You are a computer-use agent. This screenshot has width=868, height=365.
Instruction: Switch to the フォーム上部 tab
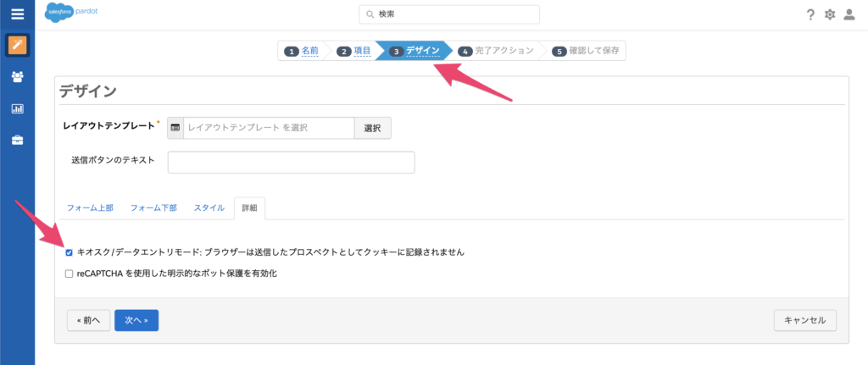pyautogui.click(x=90, y=208)
